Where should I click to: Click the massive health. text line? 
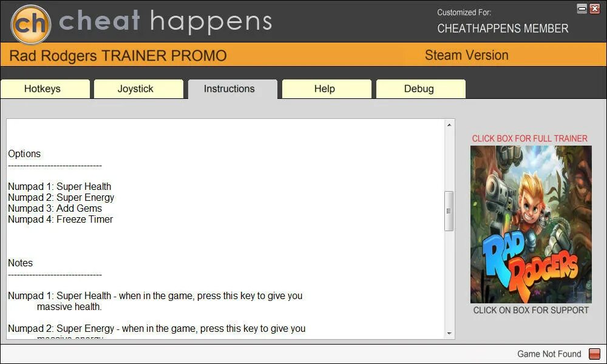(69, 307)
